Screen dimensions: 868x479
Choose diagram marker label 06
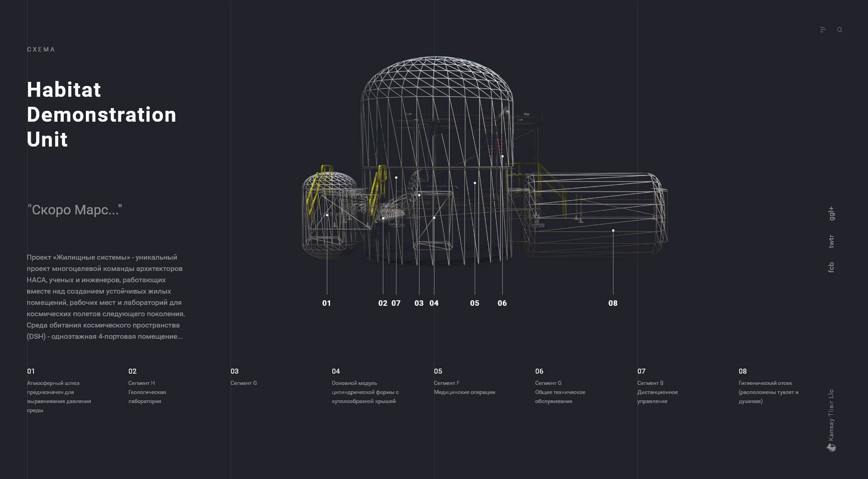[502, 303]
